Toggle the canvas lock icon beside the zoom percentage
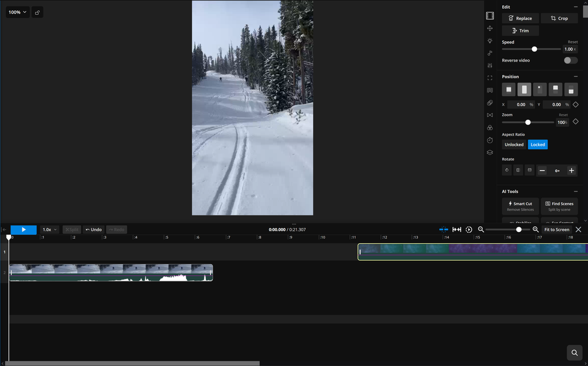The image size is (588, 366). coord(37,12)
